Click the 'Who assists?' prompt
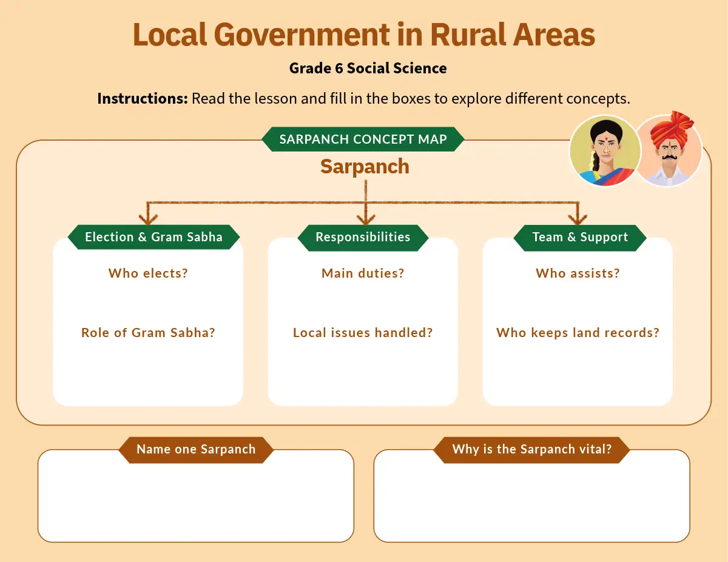The width and height of the screenshot is (728, 562). click(x=578, y=273)
